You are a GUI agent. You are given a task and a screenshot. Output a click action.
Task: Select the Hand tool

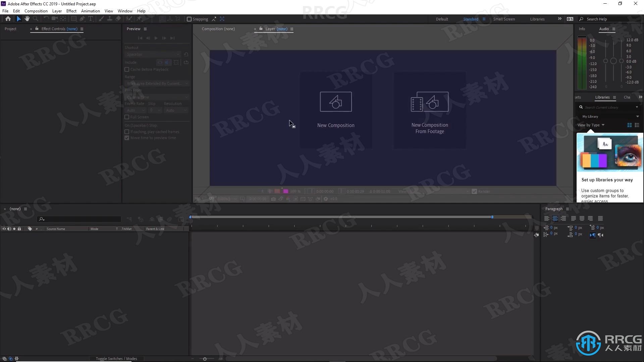point(27,19)
